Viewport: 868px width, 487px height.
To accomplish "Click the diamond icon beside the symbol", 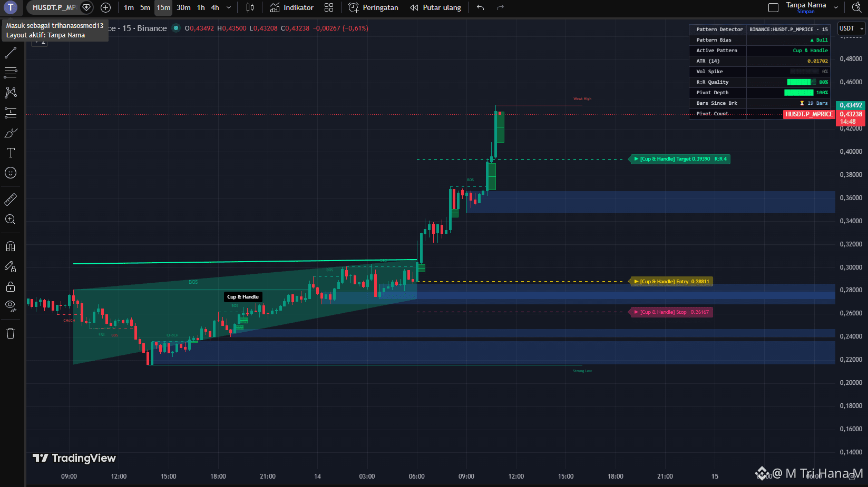I will tap(87, 7).
